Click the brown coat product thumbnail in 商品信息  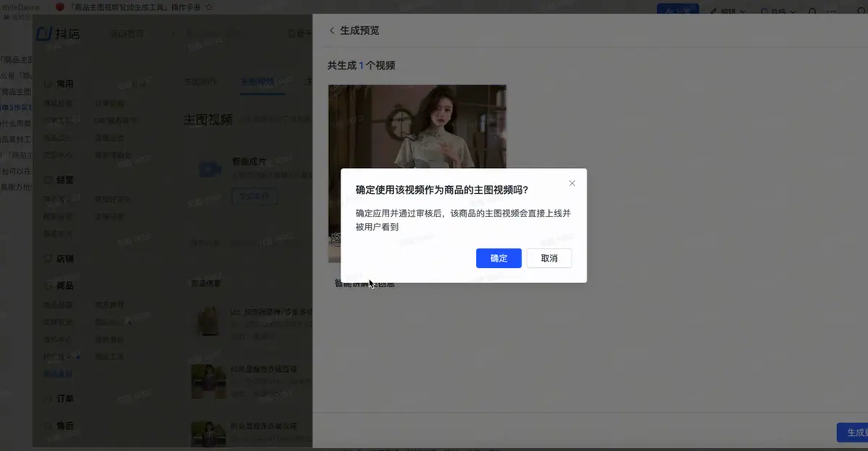[208, 320]
